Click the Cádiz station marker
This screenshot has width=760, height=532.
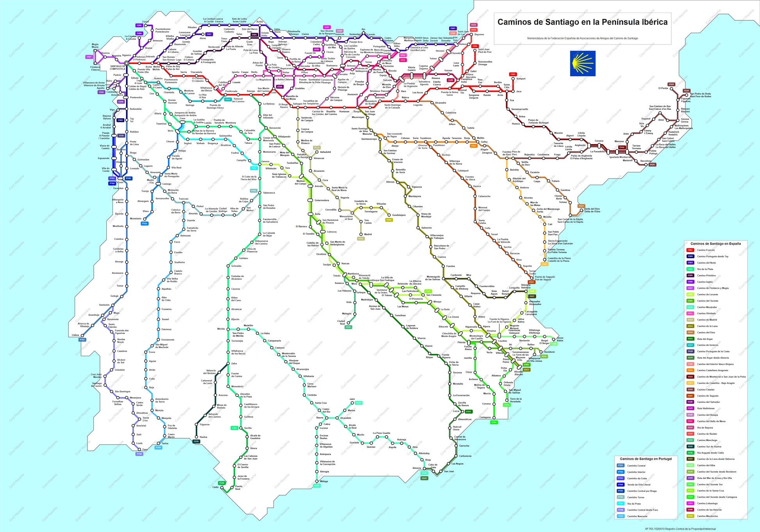click(x=221, y=487)
